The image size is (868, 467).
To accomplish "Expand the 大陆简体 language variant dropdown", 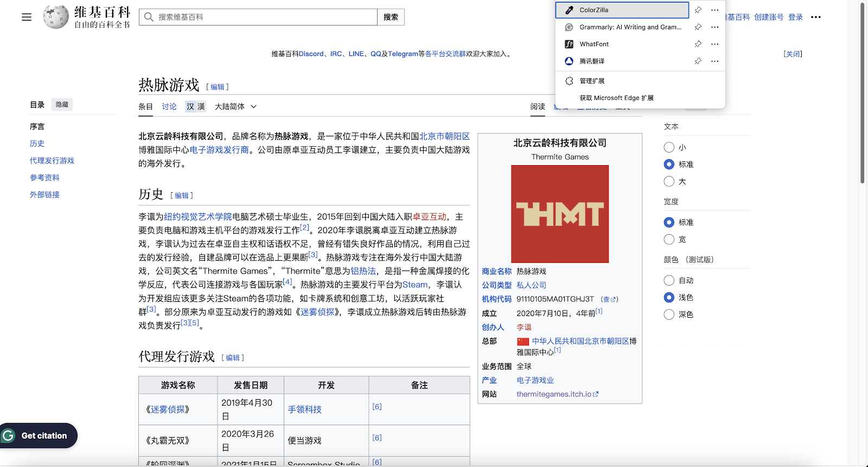I will 235,106.
